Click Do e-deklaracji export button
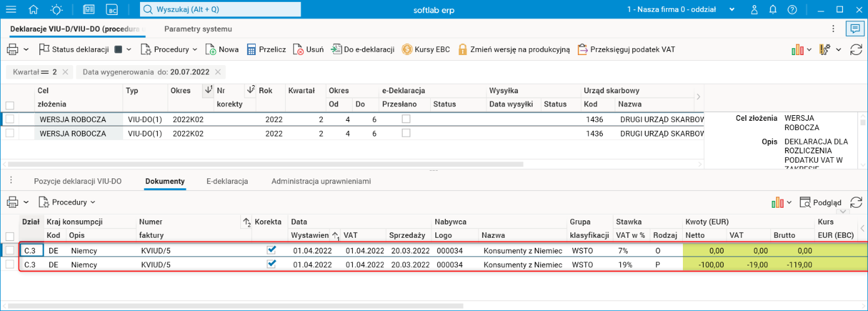The height and width of the screenshot is (311, 868). pyautogui.click(x=363, y=49)
